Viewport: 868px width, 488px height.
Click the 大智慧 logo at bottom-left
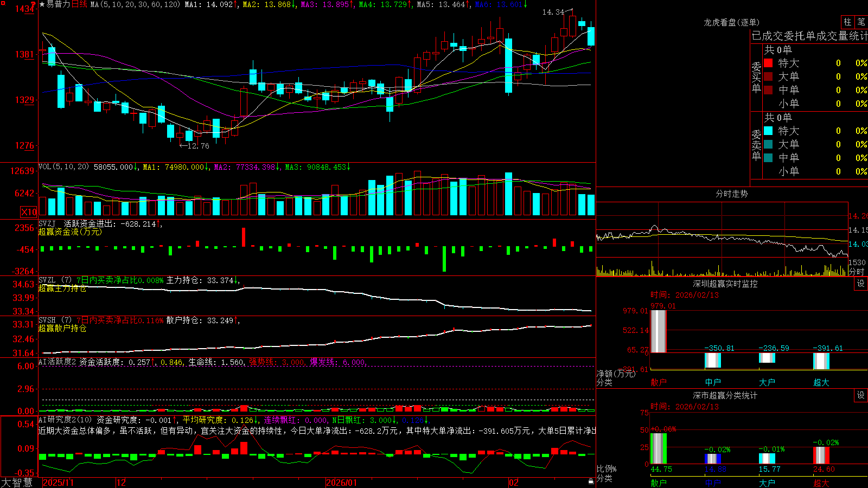17,483
